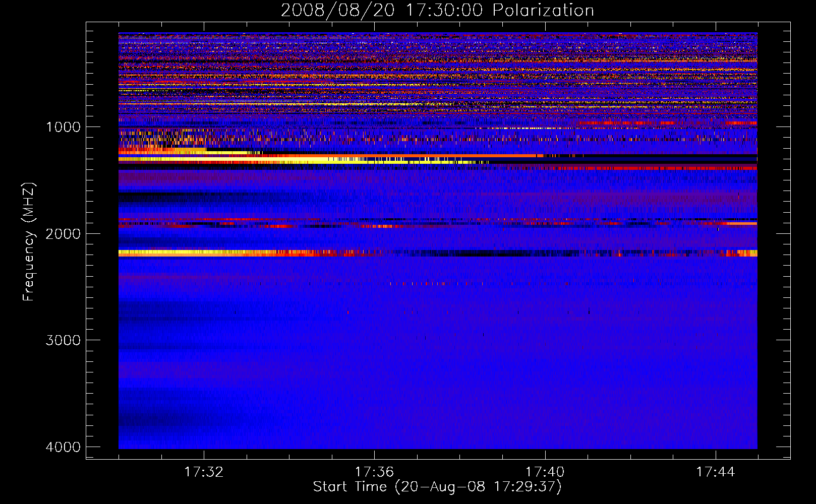Click the "Start Time (20-Aug-08 17:29:37)" label
816x504 pixels.
[x=437, y=487]
